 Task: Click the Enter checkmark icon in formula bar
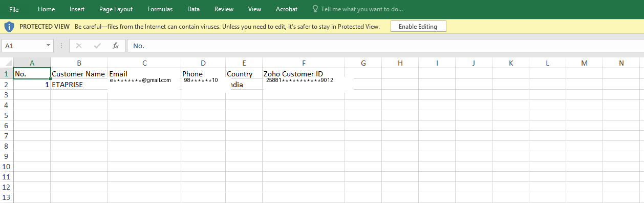coord(97,46)
